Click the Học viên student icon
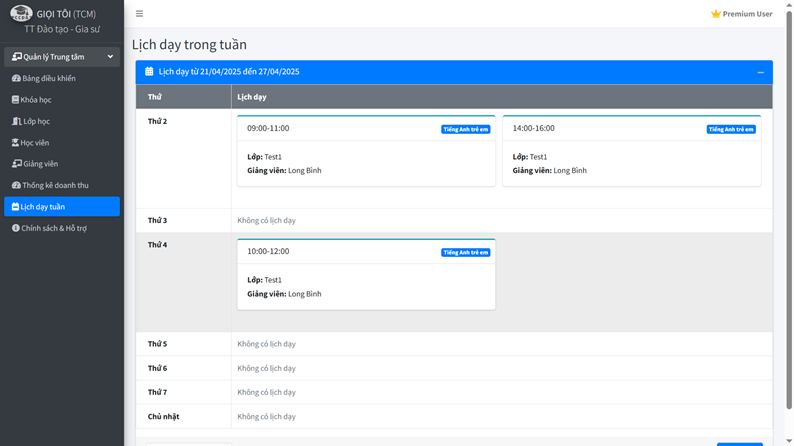 (x=15, y=143)
